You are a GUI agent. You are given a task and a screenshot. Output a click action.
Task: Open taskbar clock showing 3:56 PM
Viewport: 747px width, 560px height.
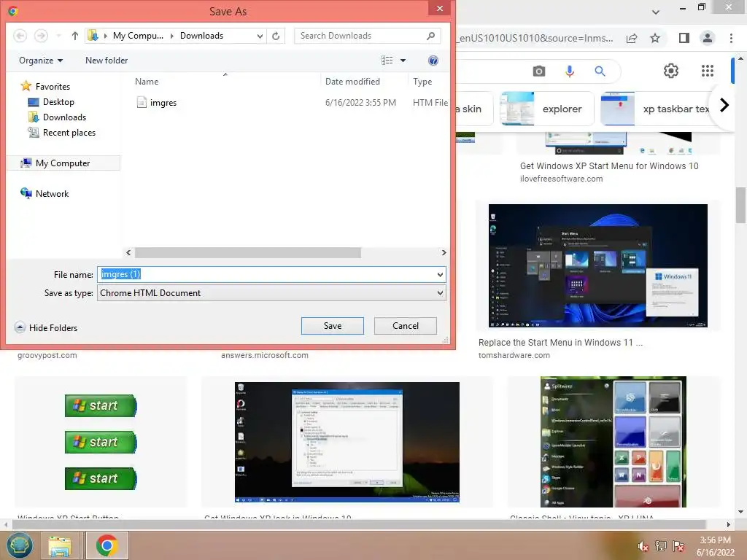715,546
